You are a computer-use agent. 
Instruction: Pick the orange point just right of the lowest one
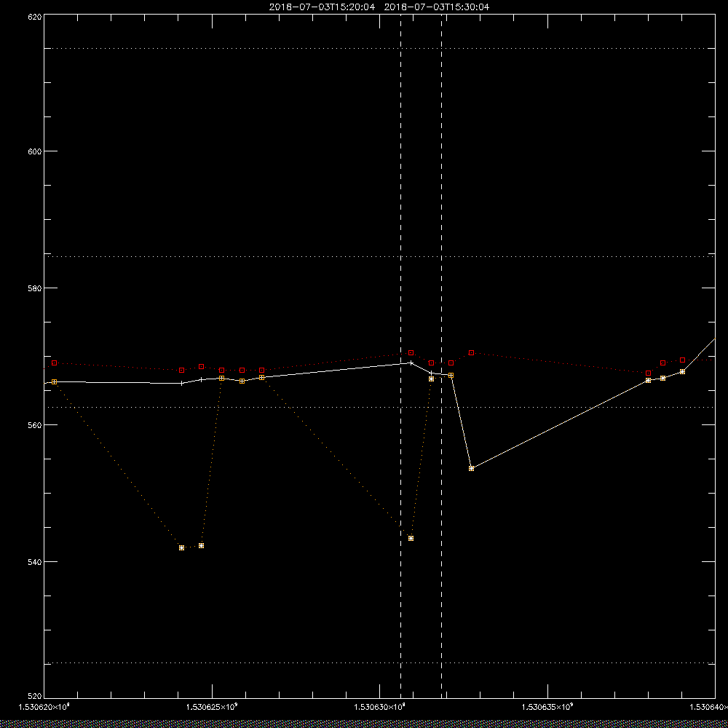click(x=201, y=545)
